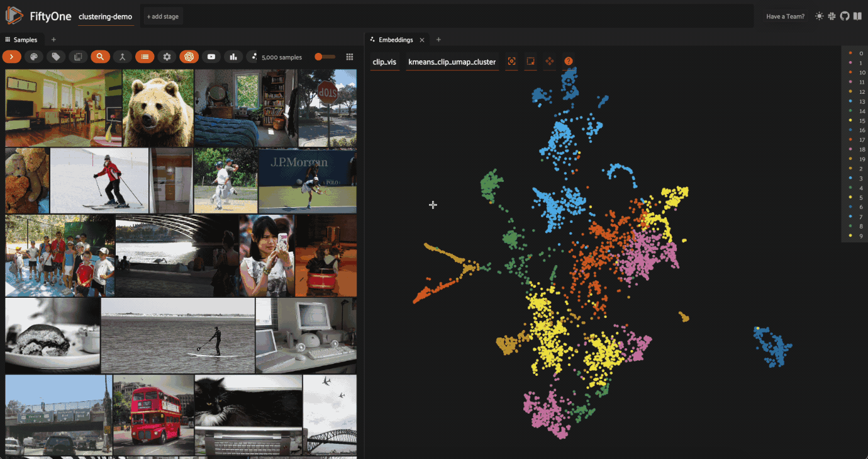Toggle cluster 4 in the legend
Image resolution: width=868 pixels, height=459 pixels.
(x=856, y=188)
